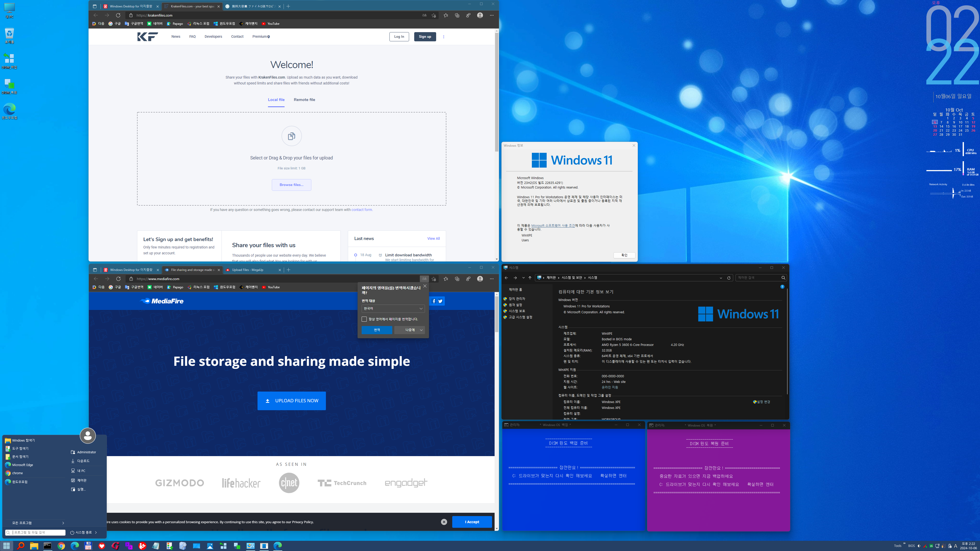
Task: Click the 번역 translate button
Action: [377, 330]
